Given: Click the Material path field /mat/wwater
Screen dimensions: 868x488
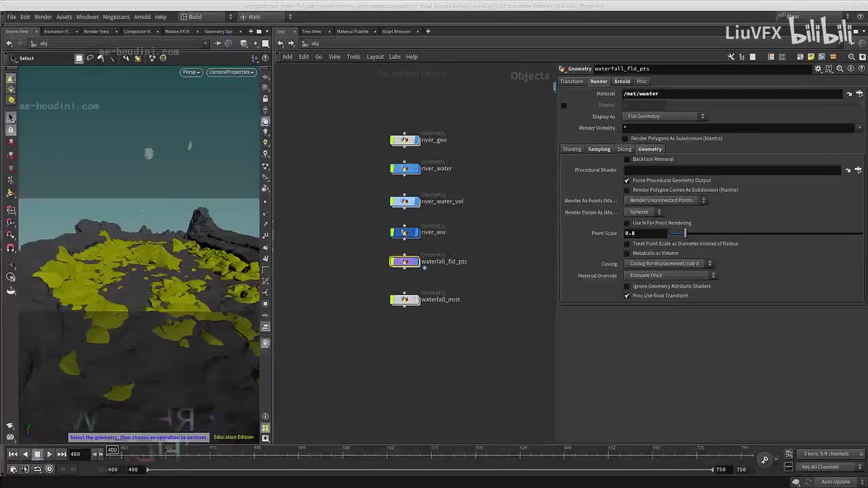Looking at the screenshot, I should pyautogui.click(x=732, y=94).
